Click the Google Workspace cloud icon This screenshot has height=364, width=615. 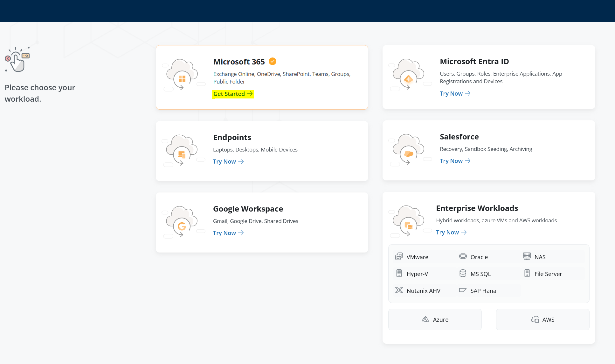point(182,221)
